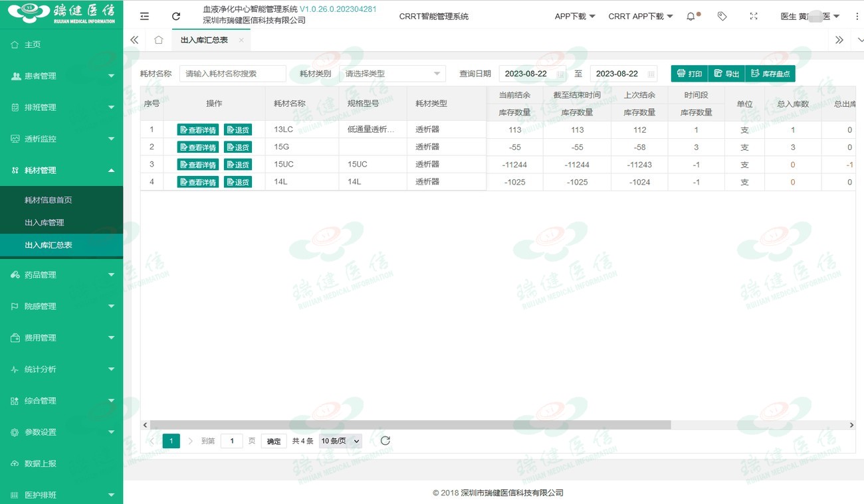Click 确定 to confirm page jump
864x504 pixels.
pos(274,441)
